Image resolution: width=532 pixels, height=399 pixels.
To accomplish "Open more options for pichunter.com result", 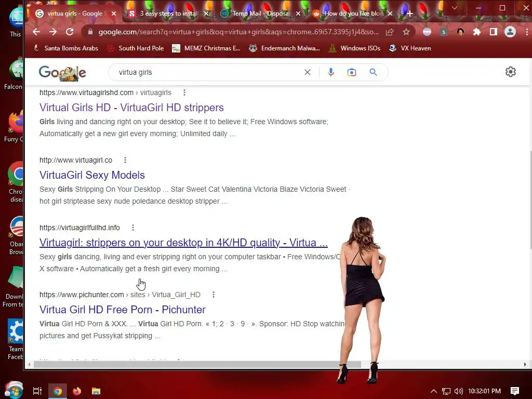I will point(214,295).
